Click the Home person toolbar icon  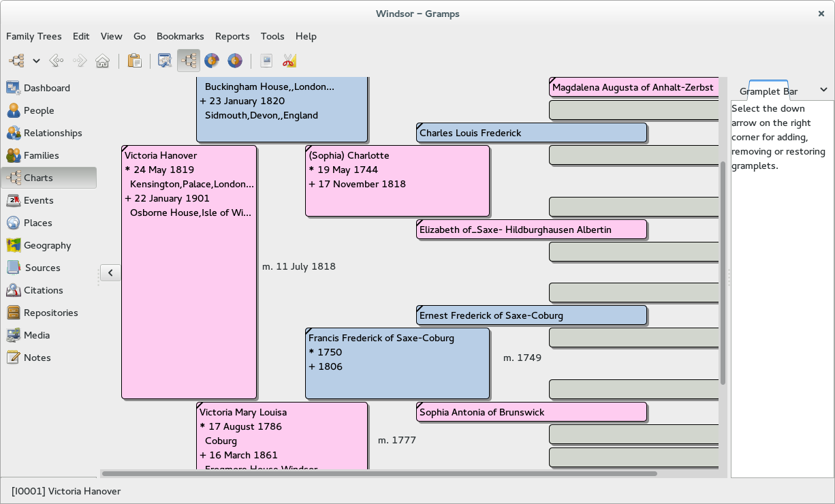click(x=102, y=61)
